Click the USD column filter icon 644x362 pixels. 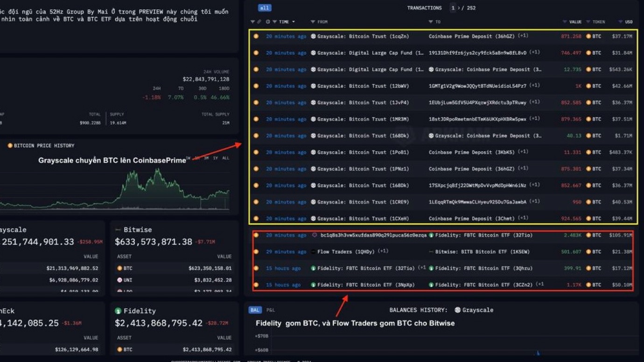pos(620,22)
